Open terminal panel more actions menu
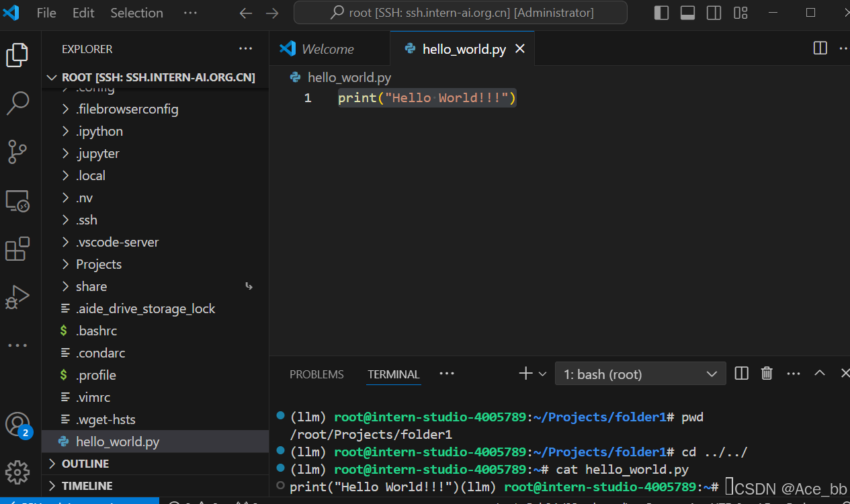The height and width of the screenshot is (504, 850). 794,374
